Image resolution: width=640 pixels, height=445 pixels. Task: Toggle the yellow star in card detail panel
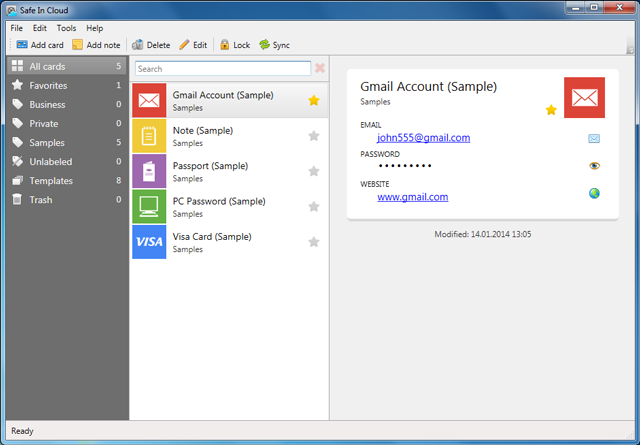pos(551,110)
